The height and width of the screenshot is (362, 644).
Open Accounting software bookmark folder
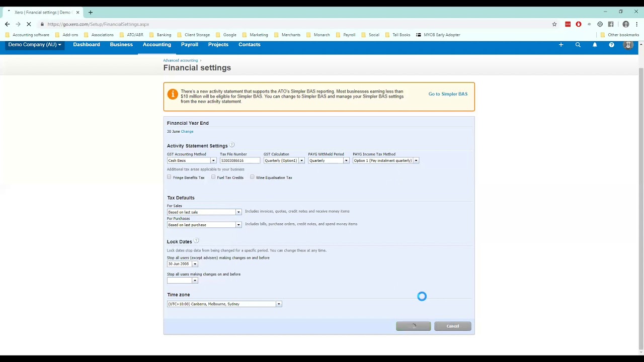coord(27,35)
